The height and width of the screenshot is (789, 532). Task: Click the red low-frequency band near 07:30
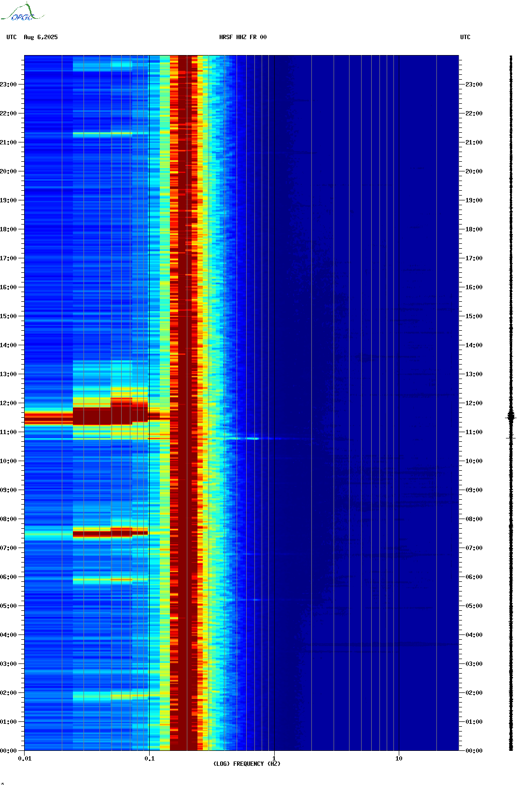click(110, 533)
